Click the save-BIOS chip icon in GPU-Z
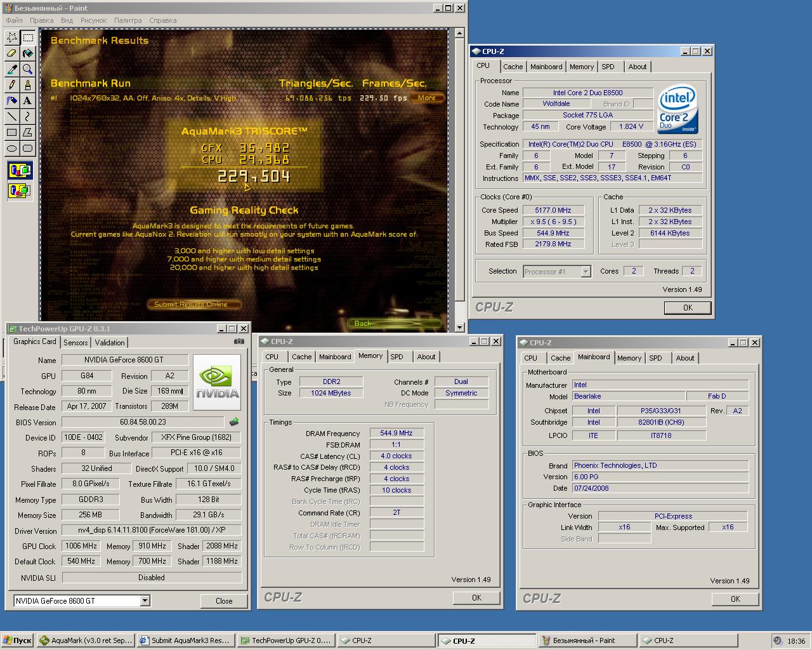This screenshot has width=812, height=650. click(x=234, y=422)
